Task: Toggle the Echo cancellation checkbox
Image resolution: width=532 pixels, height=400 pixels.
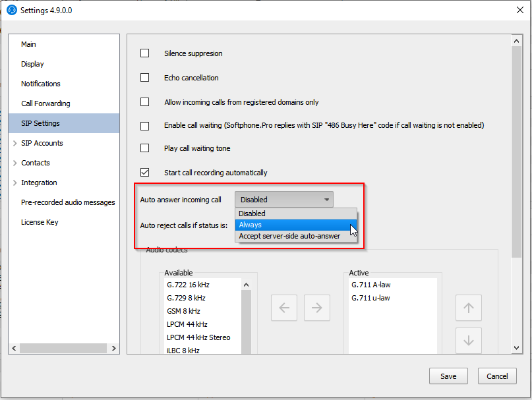Action: tap(145, 78)
